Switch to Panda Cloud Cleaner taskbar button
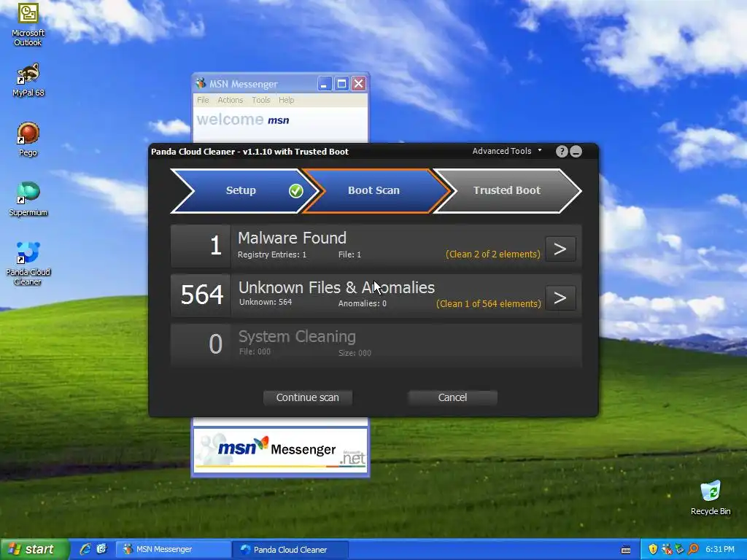The width and height of the screenshot is (747, 560). coord(290,549)
